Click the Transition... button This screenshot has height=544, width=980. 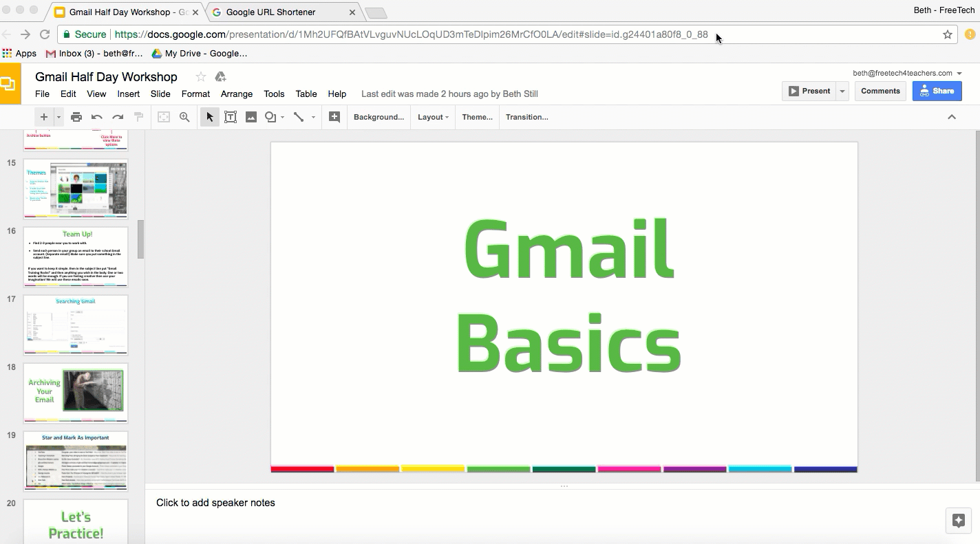point(526,117)
